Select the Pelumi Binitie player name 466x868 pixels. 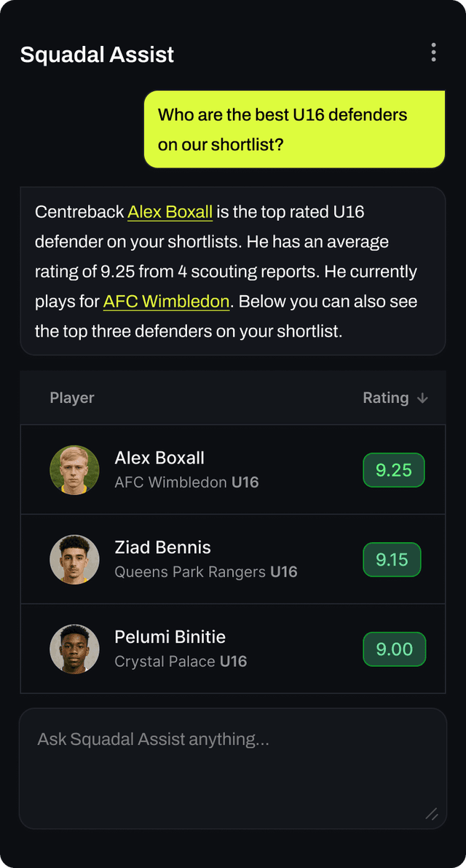(170, 637)
